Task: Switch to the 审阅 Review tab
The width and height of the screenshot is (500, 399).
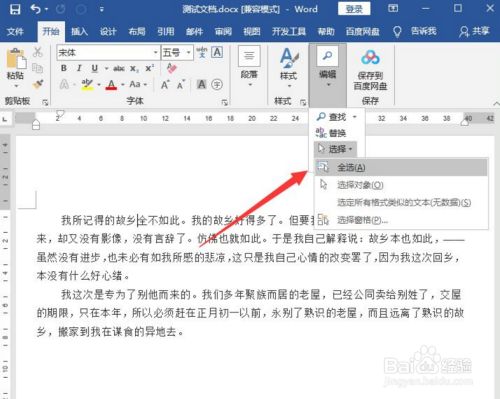Action: point(223,32)
